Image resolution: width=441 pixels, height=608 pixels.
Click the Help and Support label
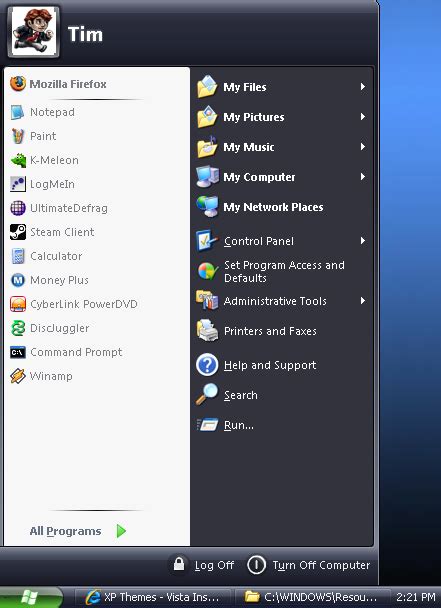click(x=270, y=365)
